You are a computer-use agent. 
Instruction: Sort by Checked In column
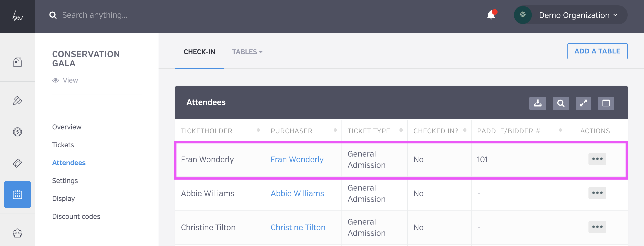coord(465,130)
